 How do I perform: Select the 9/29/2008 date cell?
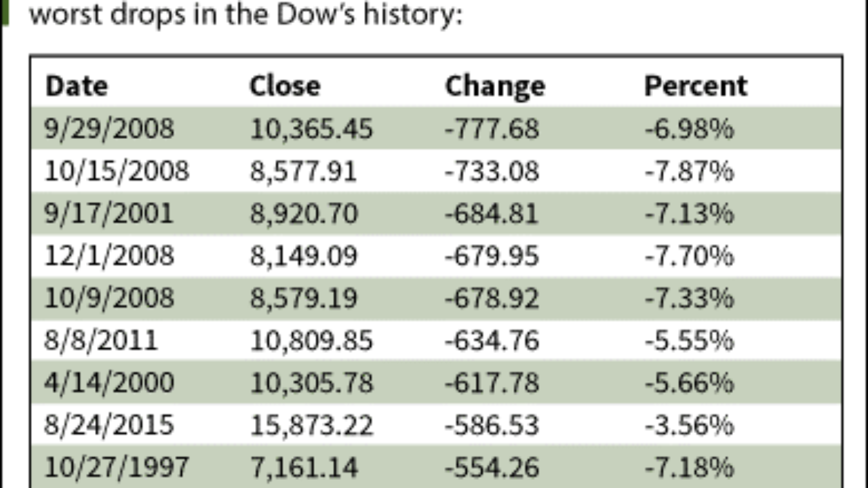[x=109, y=129]
